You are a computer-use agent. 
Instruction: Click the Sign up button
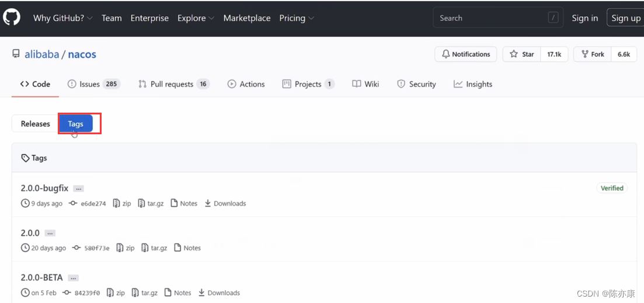[x=625, y=18]
